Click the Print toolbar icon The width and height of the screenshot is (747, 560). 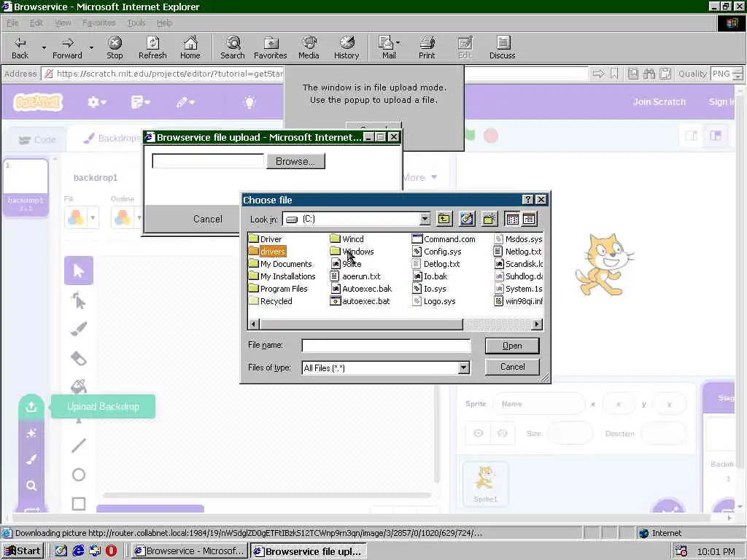[427, 47]
